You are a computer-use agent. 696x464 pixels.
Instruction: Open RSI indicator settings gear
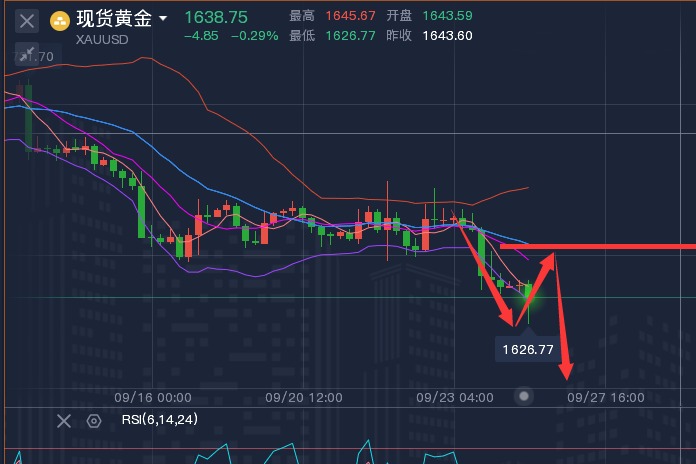pos(94,421)
